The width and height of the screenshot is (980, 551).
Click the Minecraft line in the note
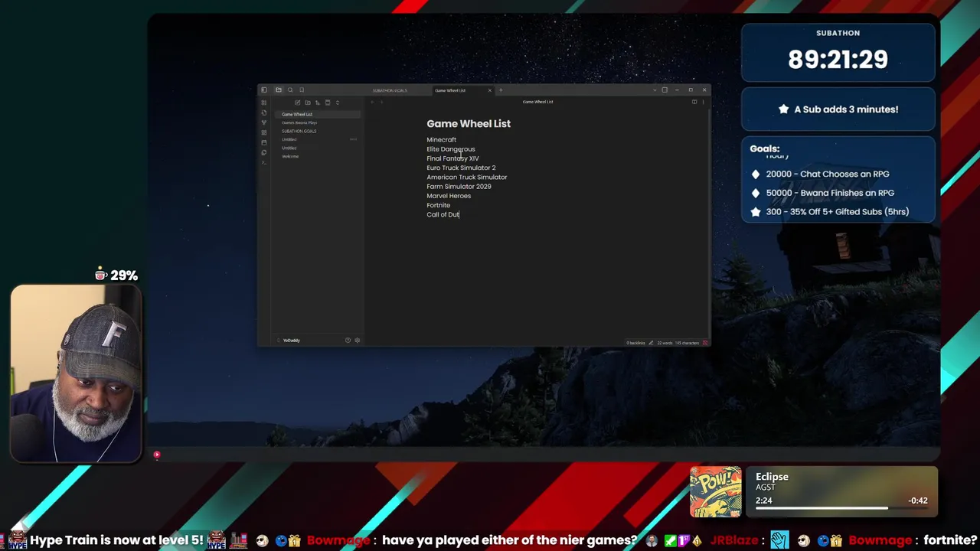coord(441,139)
